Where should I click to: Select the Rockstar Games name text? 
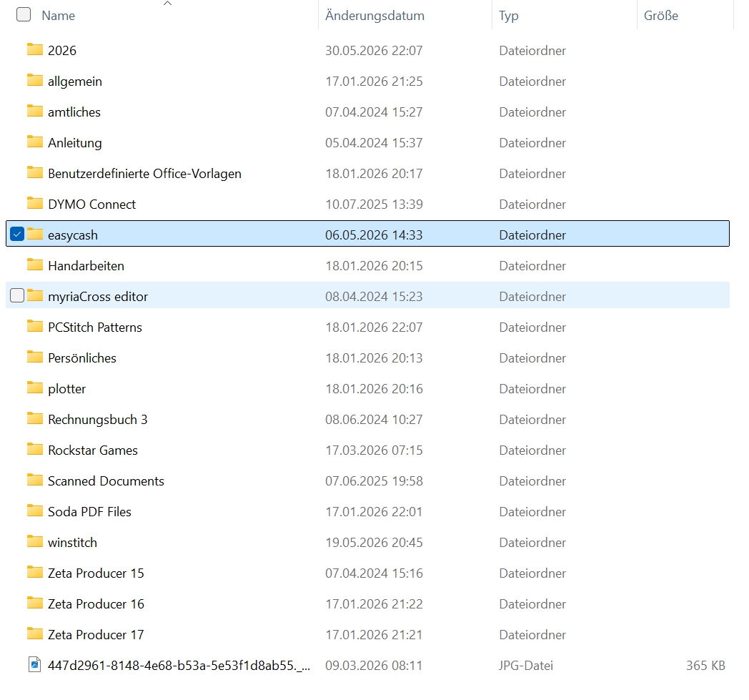93,450
